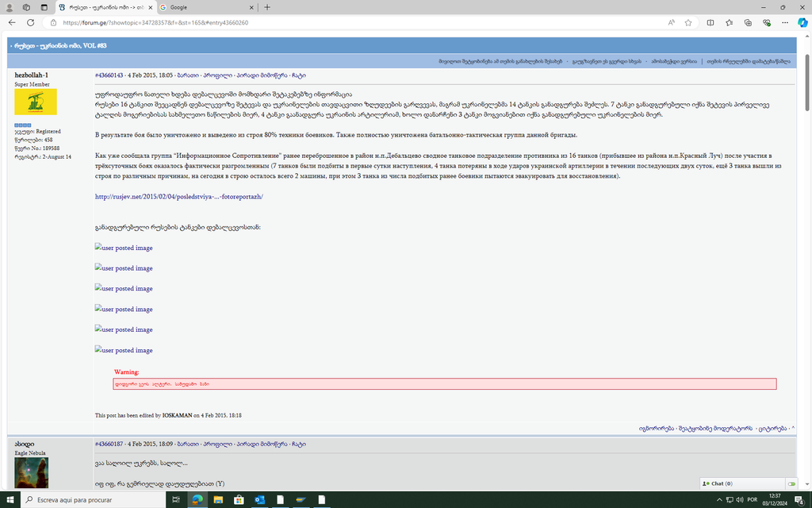Open the Edge profile icon

click(9, 7)
